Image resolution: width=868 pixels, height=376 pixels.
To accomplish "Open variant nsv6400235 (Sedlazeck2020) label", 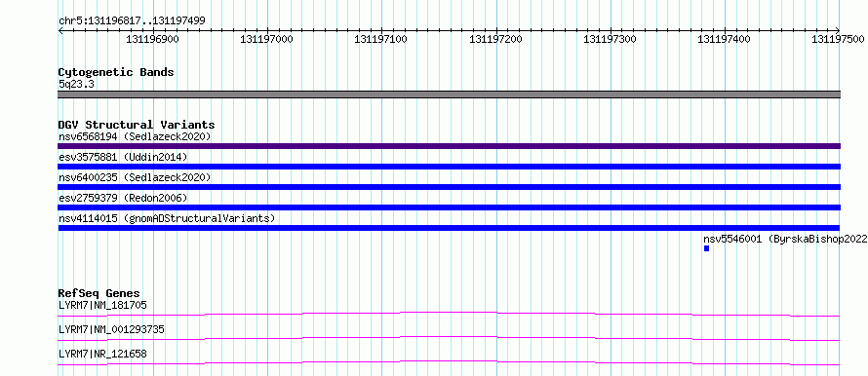I will 135,177.
